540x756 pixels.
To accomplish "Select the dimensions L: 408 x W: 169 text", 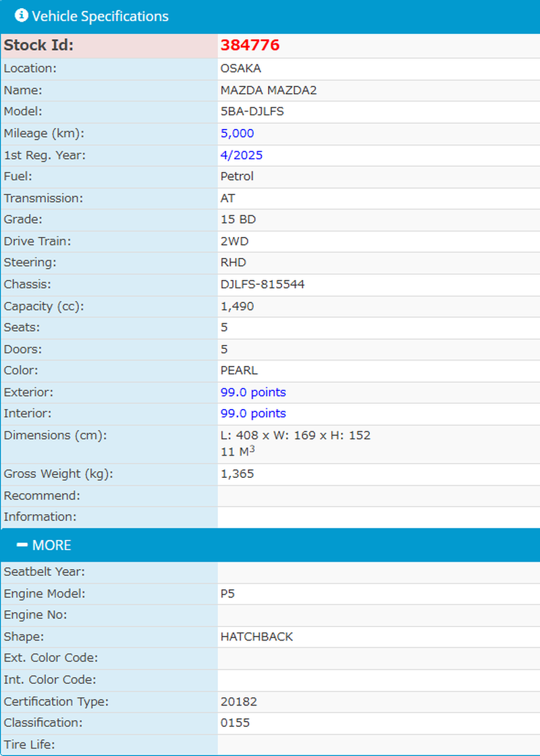I will [x=269, y=435].
